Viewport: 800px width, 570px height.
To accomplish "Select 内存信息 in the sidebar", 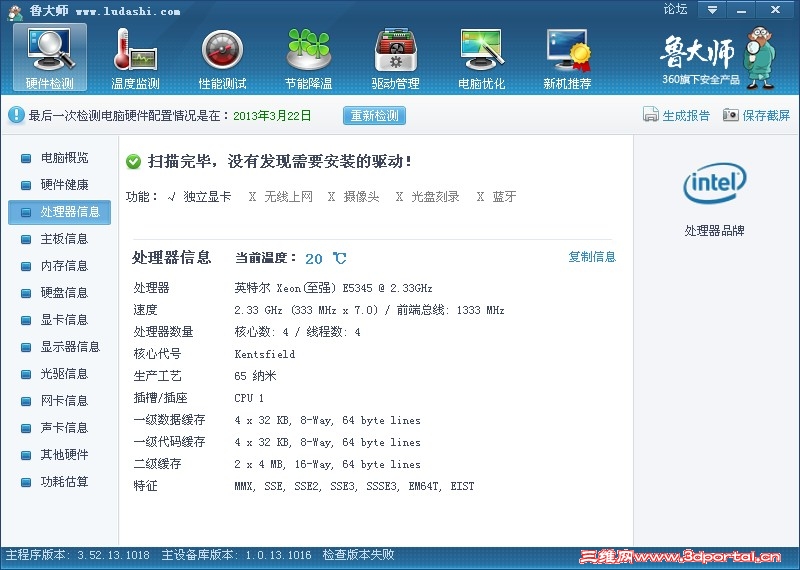I will (x=59, y=266).
